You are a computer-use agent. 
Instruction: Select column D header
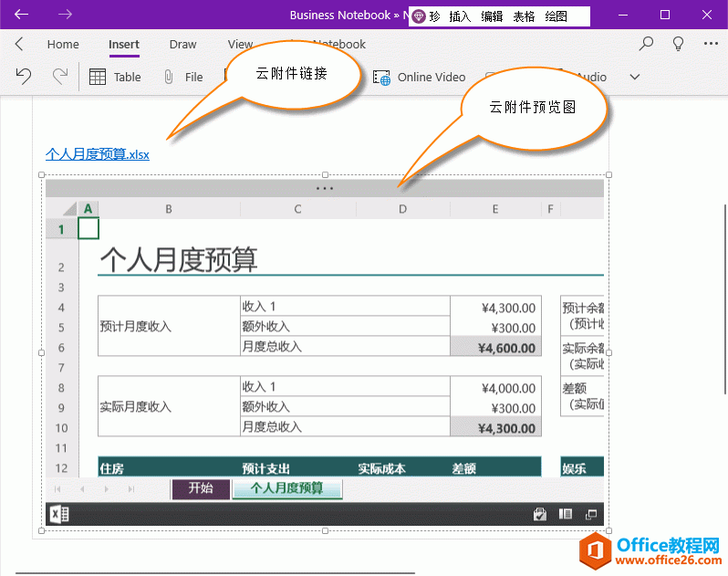click(x=403, y=209)
